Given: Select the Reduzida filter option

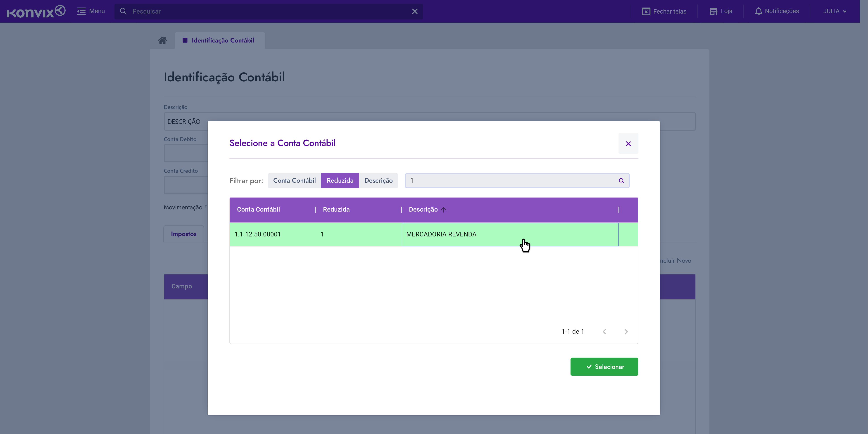Looking at the screenshot, I should (x=340, y=181).
